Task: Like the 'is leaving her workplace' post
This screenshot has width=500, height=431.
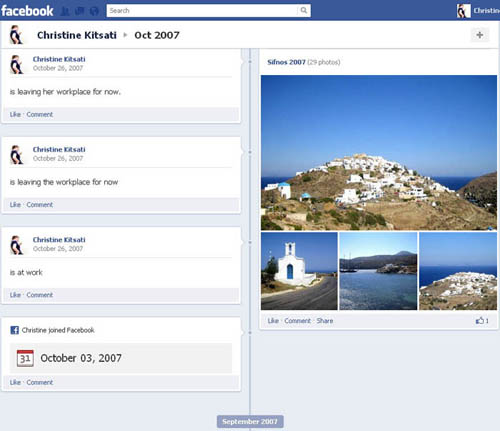Action: tap(15, 114)
